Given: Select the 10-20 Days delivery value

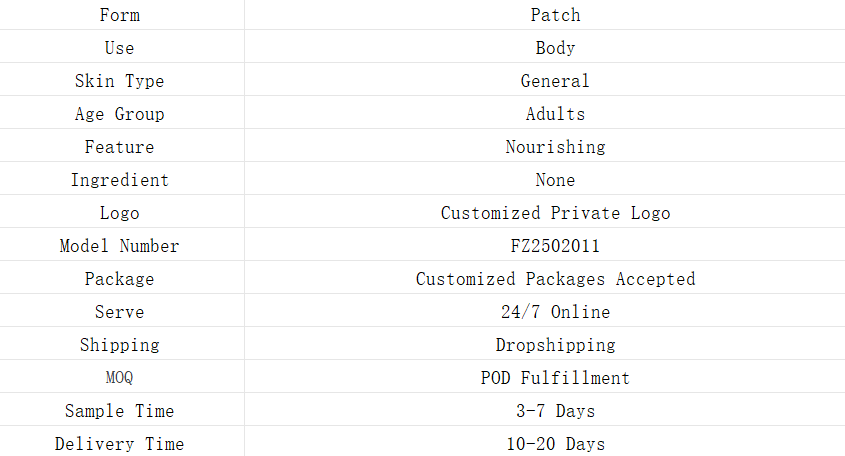Looking at the screenshot, I should 555,444.
